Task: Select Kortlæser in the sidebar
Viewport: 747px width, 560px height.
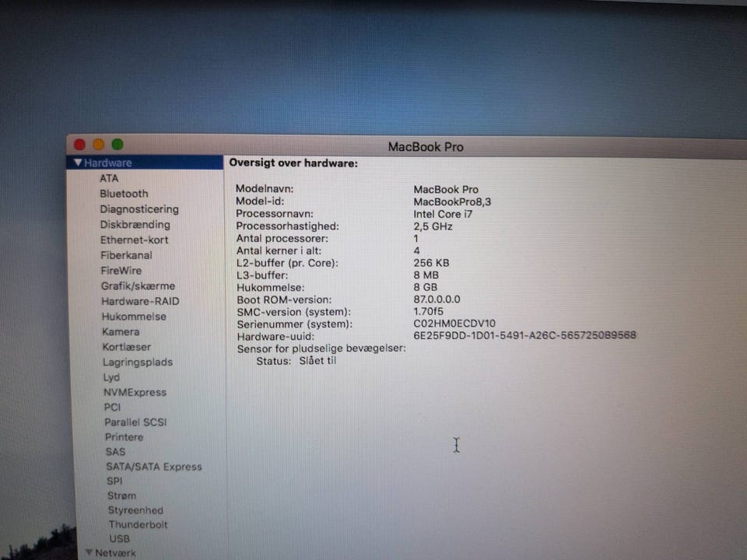Action: pyautogui.click(x=127, y=347)
